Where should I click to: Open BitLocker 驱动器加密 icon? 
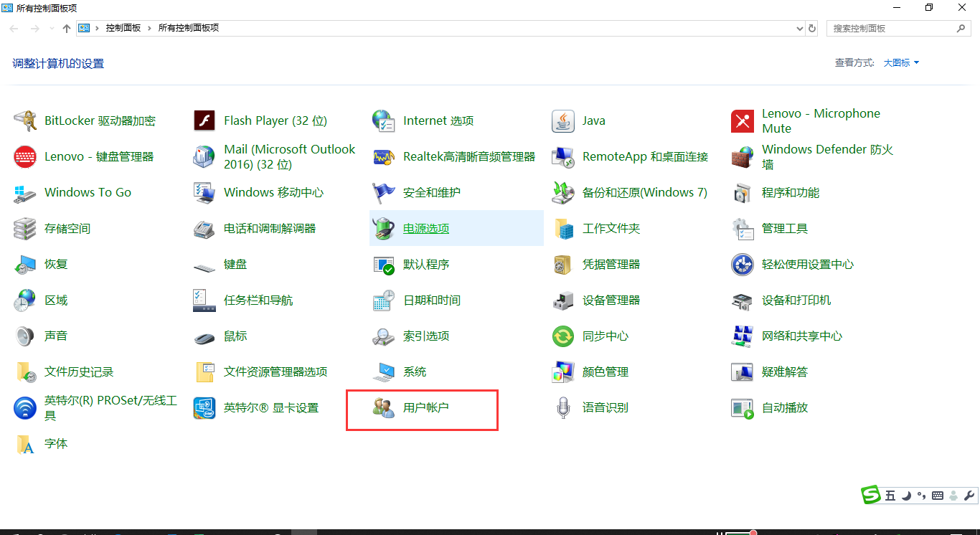coord(25,121)
